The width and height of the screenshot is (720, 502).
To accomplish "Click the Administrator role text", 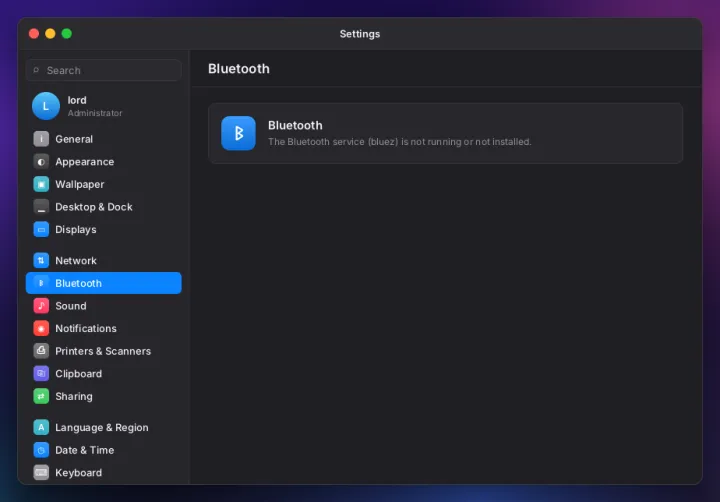I will tap(95, 113).
